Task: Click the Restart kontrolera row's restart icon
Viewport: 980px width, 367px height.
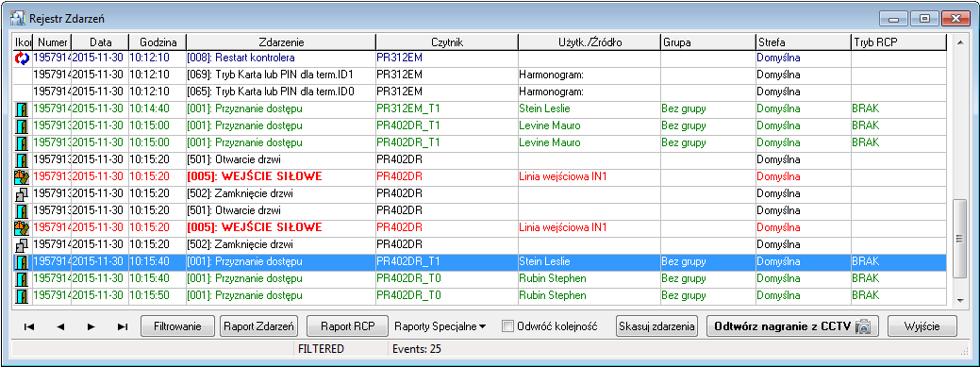Action: click(22, 58)
